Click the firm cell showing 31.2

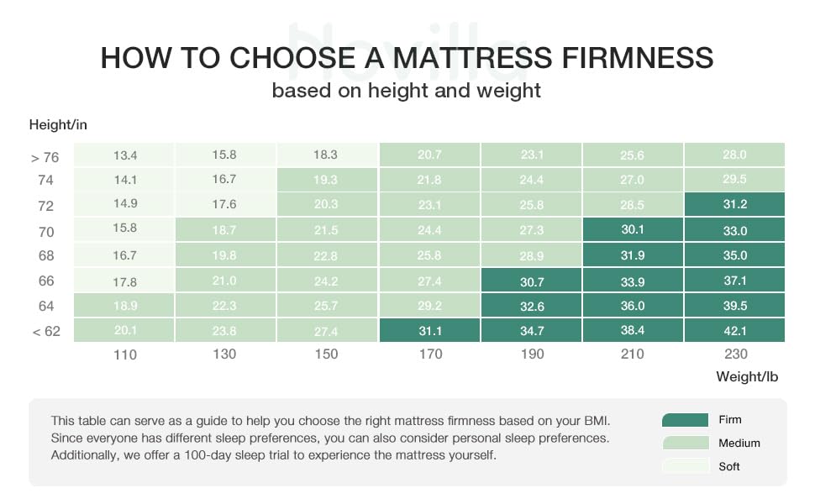[x=734, y=205]
